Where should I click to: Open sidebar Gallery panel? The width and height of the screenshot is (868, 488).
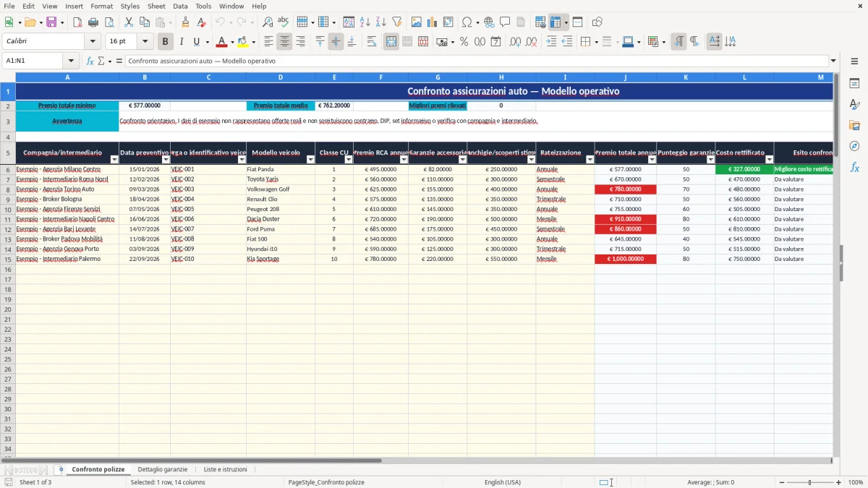click(x=854, y=126)
